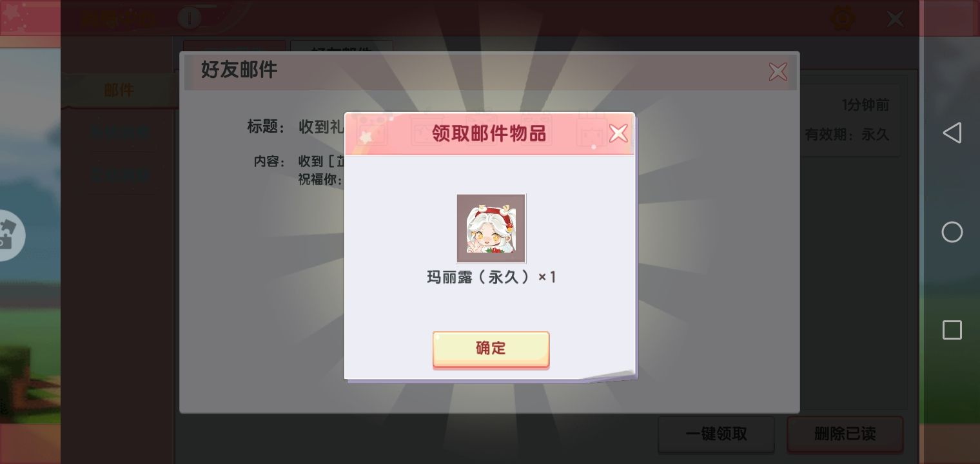Tap the 删除已读 button
The image size is (980, 464).
(845, 434)
